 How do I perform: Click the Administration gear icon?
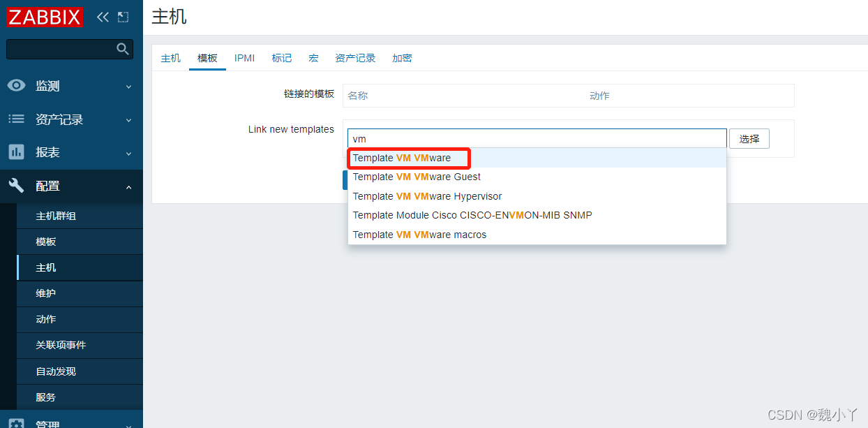pos(16,424)
